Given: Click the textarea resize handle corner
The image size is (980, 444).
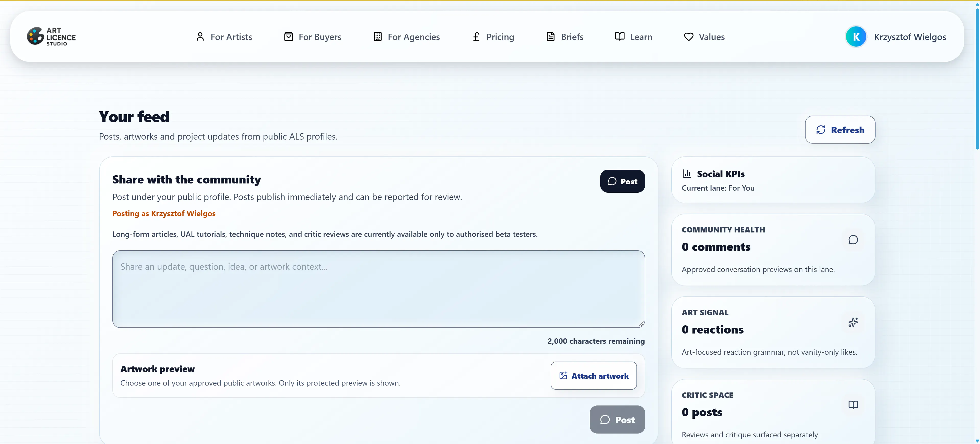Looking at the screenshot, I should (641, 324).
